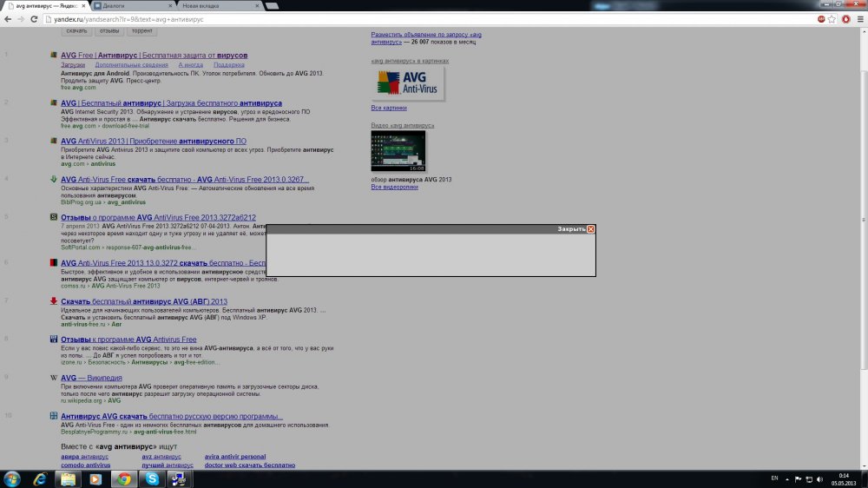Close the popup with the Закрыть X icon
Viewport: 868px width, 488px height.
590,228
